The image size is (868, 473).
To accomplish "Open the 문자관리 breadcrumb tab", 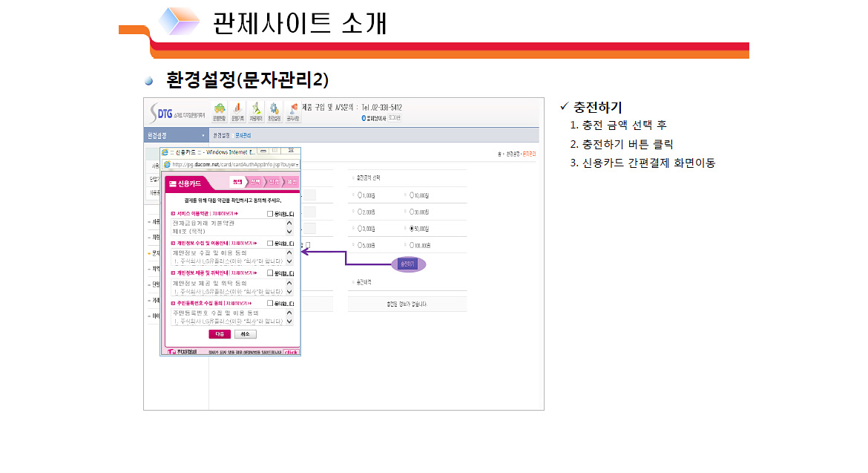I will coord(243,136).
